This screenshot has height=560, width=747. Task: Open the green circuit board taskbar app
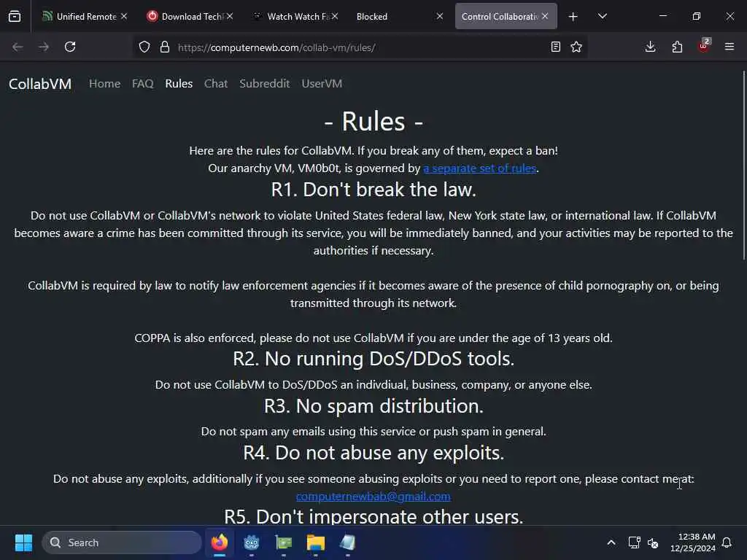(284, 542)
